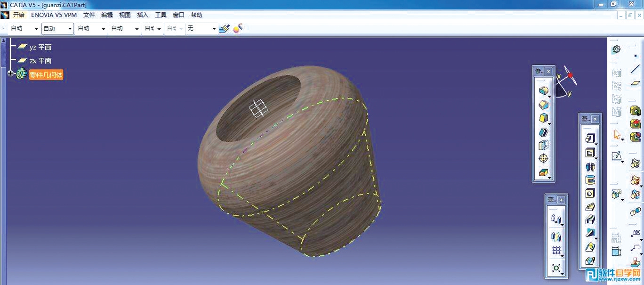The image size is (644, 285).
Task: Click the flag note icon below ABC
Action: (636, 248)
